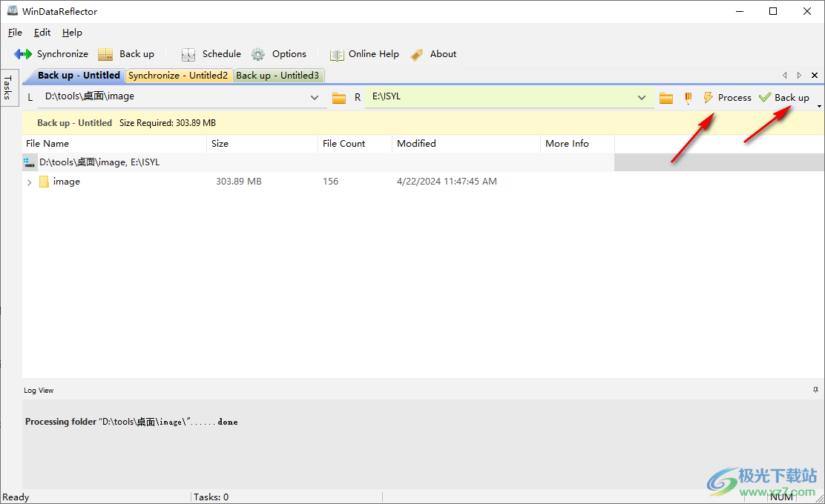Image resolution: width=825 pixels, height=504 pixels.
Task: Open the left path dropdown list
Action: (x=314, y=98)
